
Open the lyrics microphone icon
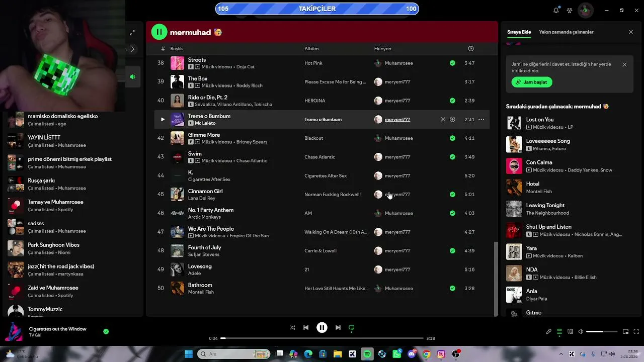(x=549, y=332)
